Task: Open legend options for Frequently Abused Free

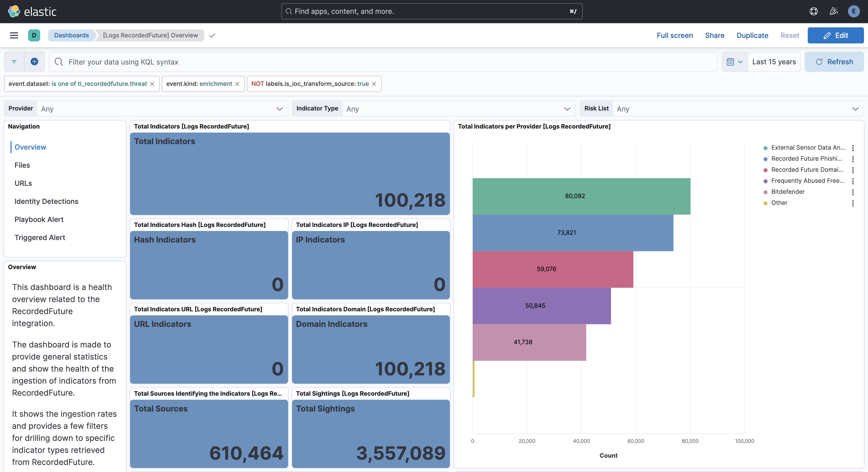Action: point(853,181)
